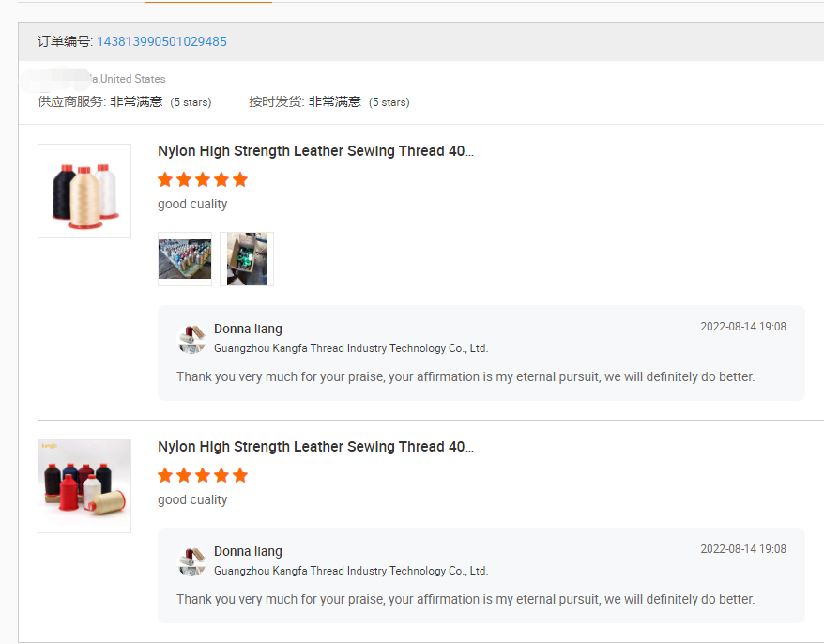
Task: Open order number 143813990501029485 link
Action: pos(161,41)
